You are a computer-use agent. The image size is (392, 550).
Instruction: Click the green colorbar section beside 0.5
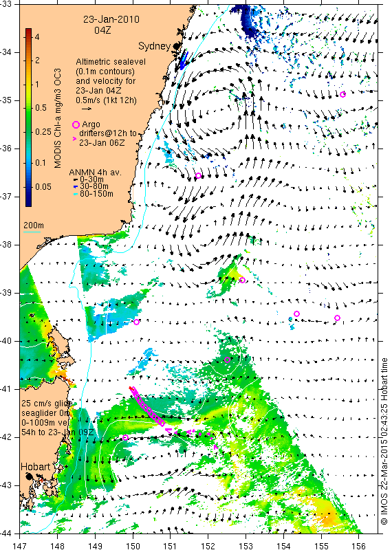[x=28, y=108]
